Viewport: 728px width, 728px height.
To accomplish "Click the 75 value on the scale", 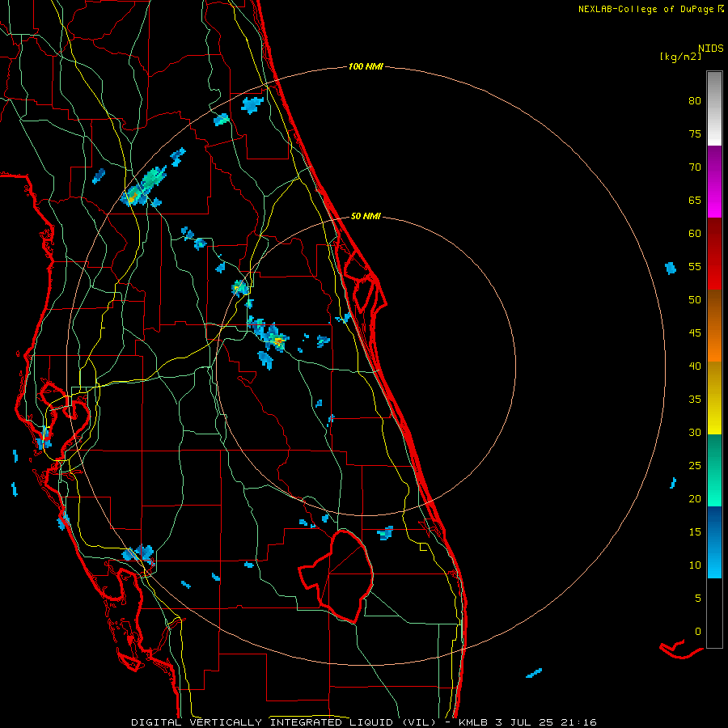I will [x=695, y=133].
